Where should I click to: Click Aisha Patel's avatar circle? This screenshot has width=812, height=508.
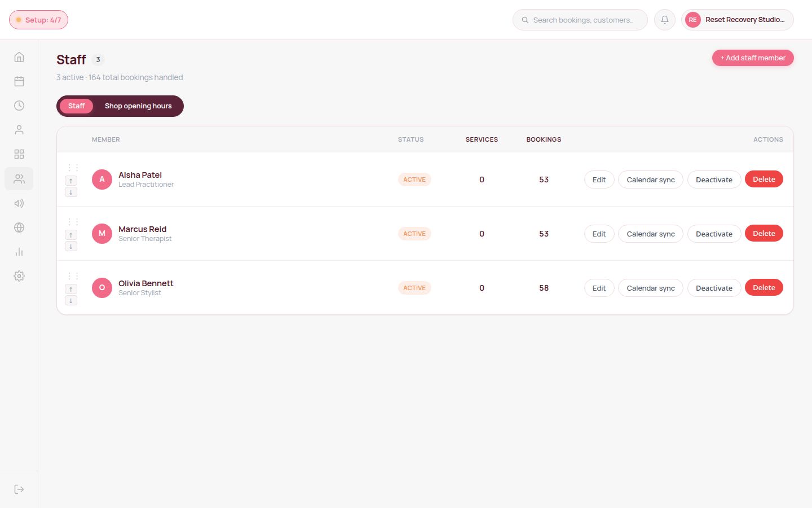[x=102, y=179]
